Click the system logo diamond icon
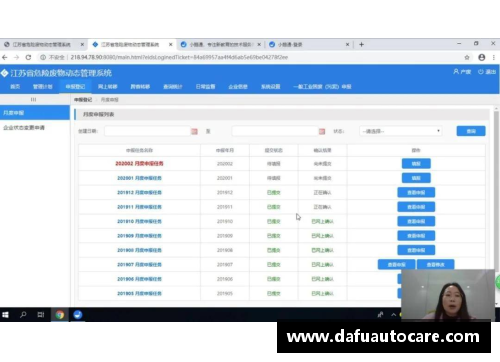 click(4, 73)
